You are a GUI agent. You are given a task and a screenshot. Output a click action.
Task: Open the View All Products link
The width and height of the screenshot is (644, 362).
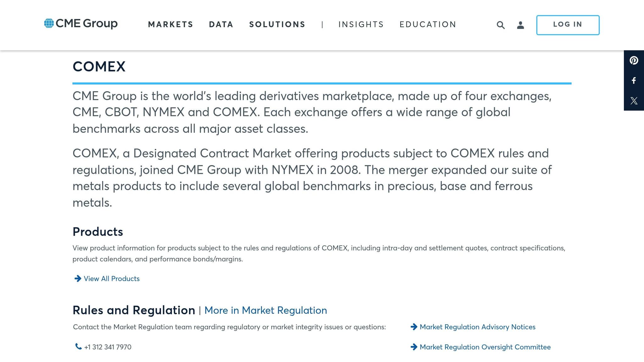(111, 279)
